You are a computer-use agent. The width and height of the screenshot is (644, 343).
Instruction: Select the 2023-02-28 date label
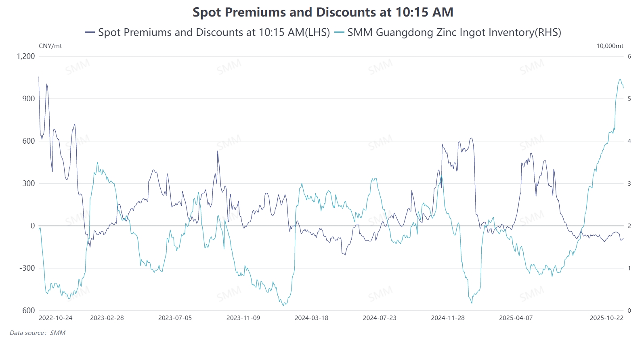click(x=107, y=318)
